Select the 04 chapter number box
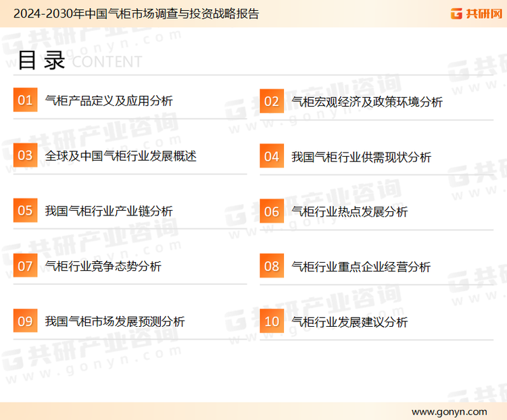This screenshot has width=507, height=420. coord(271,157)
